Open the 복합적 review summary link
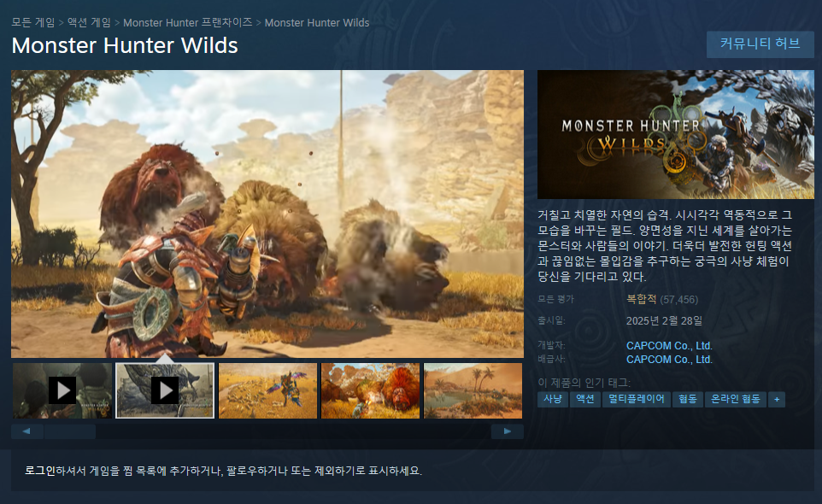The height and width of the screenshot is (504, 822). pyautogui.click(x=641, y=299)
